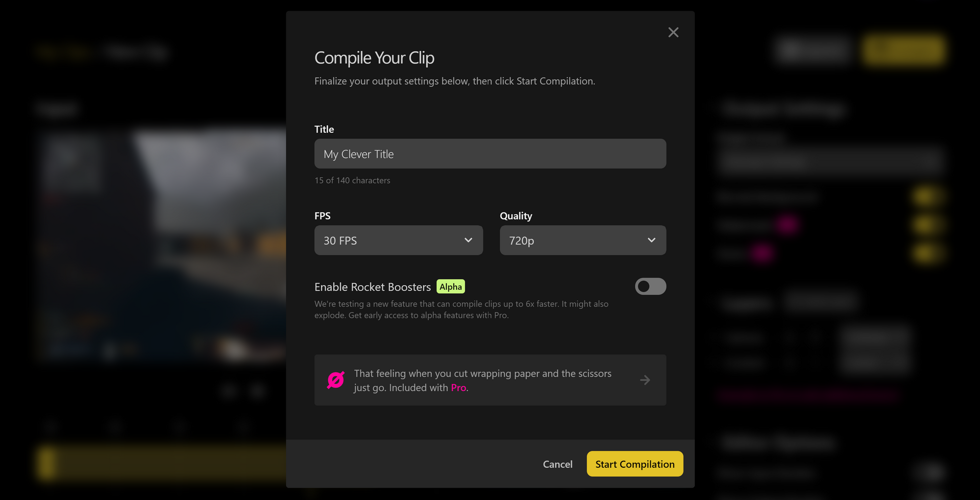Click the right arrow icon in Pro banner
The image size is (980, 500).
(x=645, y=380)
